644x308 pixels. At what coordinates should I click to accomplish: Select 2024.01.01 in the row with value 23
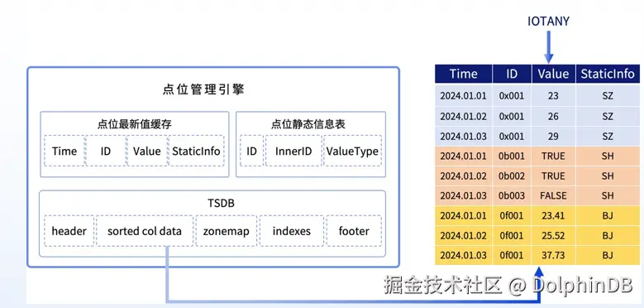tap(463, 96)
